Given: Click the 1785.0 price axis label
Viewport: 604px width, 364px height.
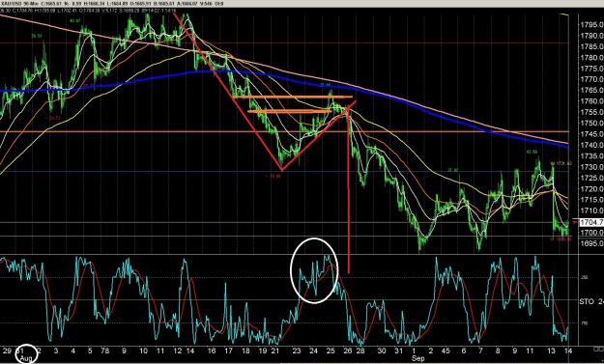Looking at the screenshot, I should 592,47.
